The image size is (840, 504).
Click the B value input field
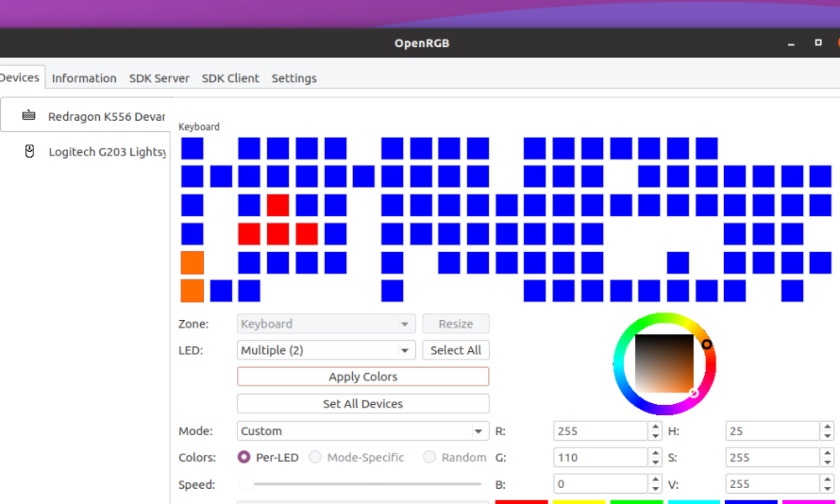pyautogui.click(x=601, y=484)
